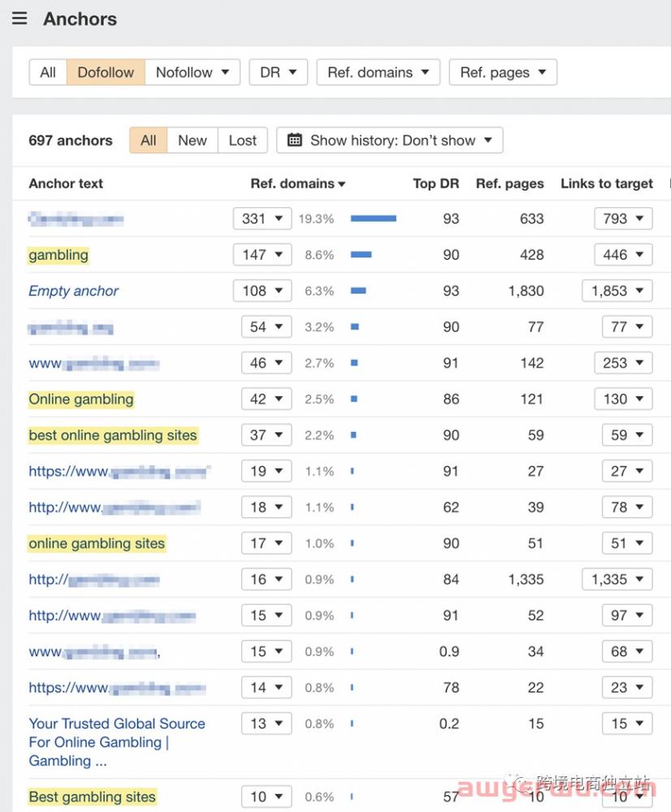Open Show history: Don't show dropdown
Viewport: 671px width, 812px height.
(390, 140)
